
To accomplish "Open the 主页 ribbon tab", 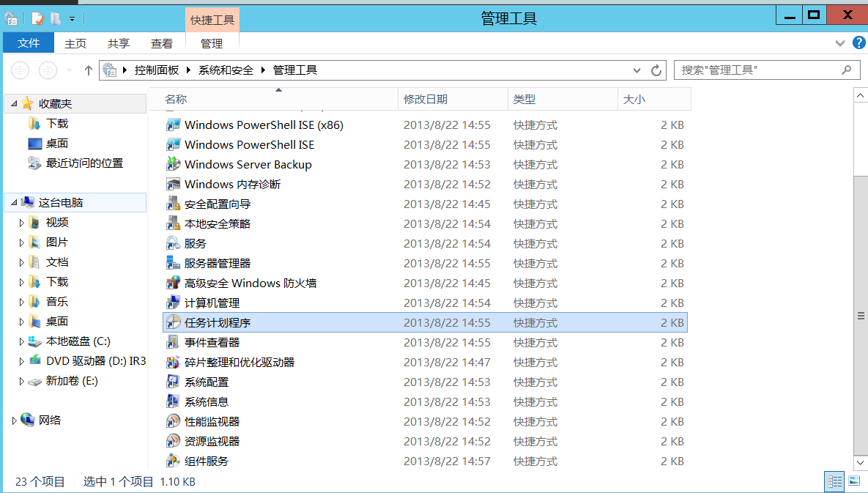I will tap(75, 43).
